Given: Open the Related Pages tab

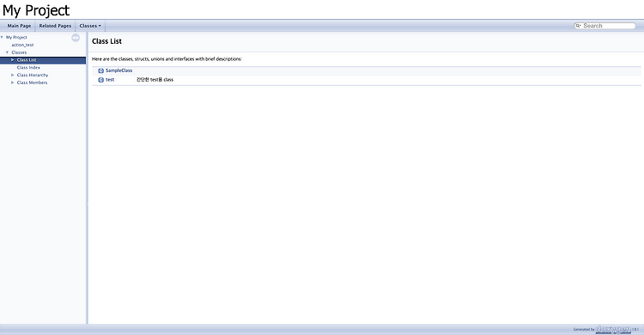Looking at the screenshot, I should click(x=55, y=26).
